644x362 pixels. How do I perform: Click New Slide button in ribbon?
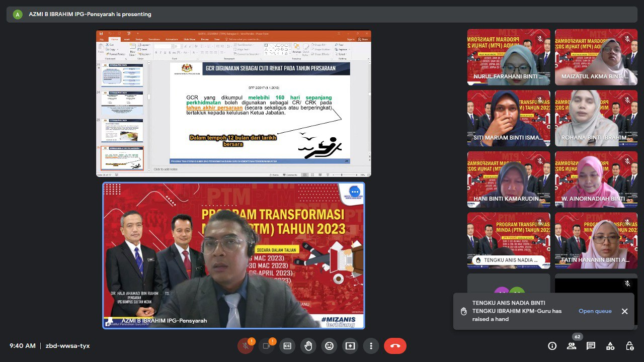[x=133, y=50]
